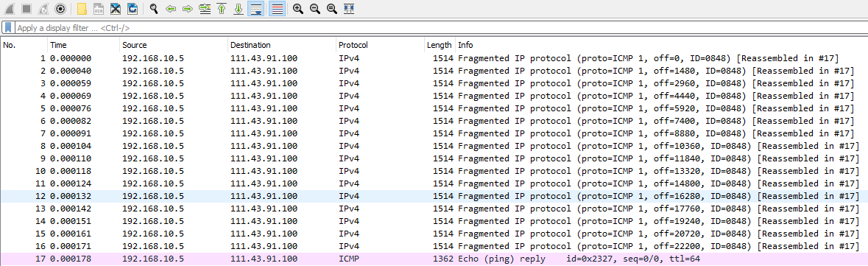Open Capture options gear icon
Image resolution: width=868 pixels, height=266 pixels.
60,9
